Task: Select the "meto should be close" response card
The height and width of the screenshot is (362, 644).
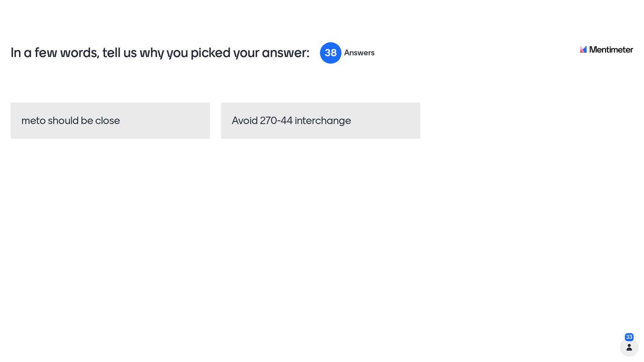Action: click(110, 121)
